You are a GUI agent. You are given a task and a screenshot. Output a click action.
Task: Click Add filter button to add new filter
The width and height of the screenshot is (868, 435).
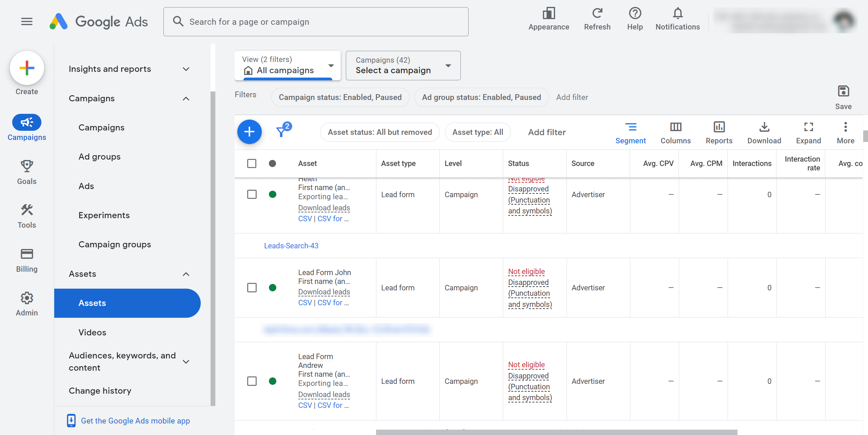point(547,131)
